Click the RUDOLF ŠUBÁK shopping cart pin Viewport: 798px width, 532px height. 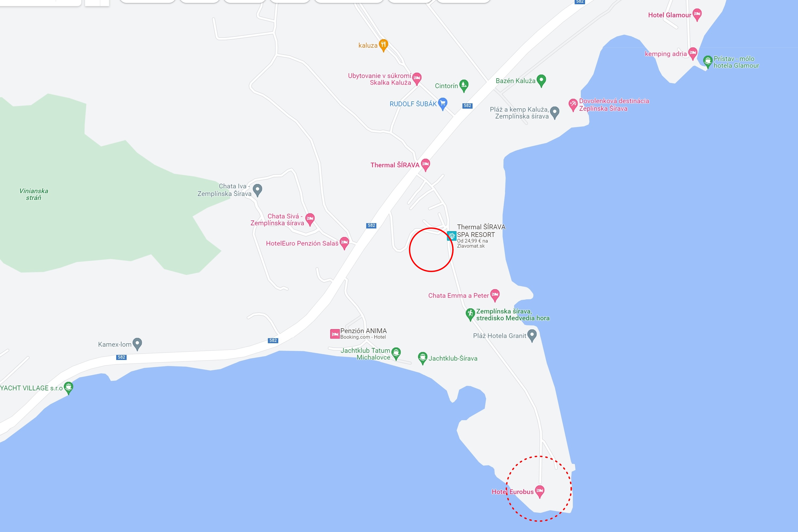coord(442,104)
